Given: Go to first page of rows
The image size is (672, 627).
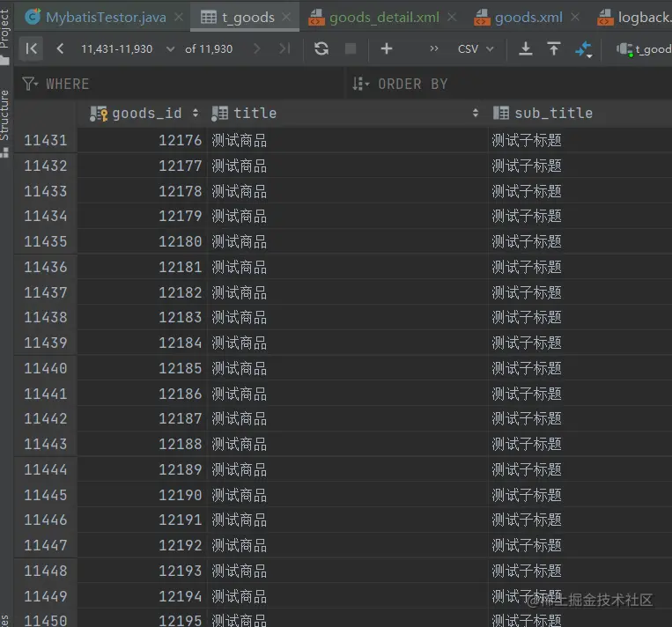Looking at the screenshot, I should tap(32, 48).
